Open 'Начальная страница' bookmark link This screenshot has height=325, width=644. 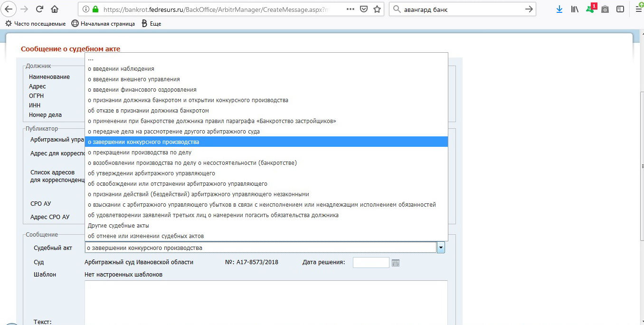point(104,24)
